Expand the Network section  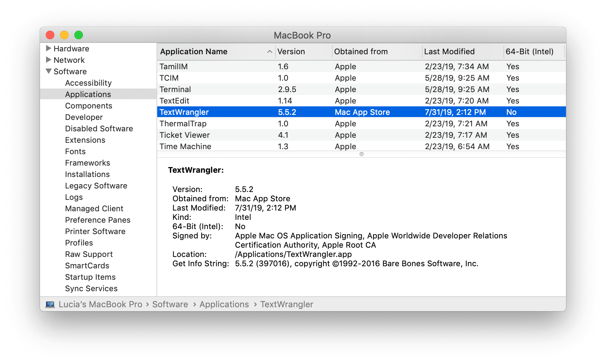coord(49,60)
